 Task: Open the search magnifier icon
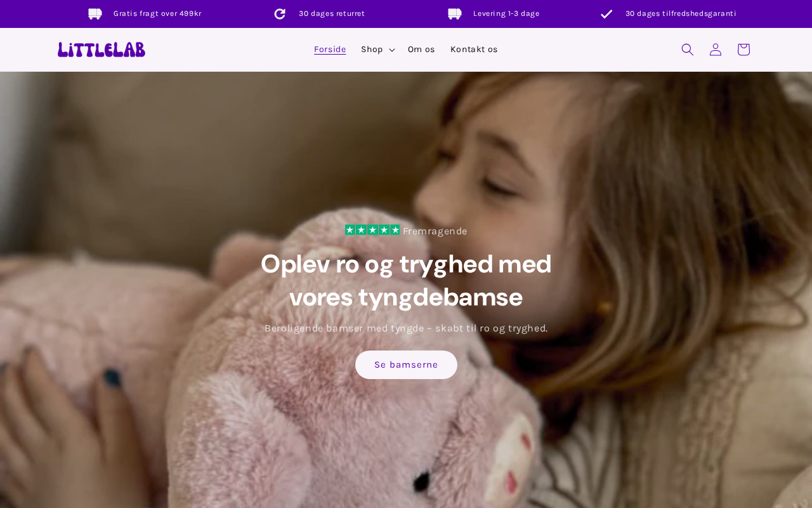[688, 50]
